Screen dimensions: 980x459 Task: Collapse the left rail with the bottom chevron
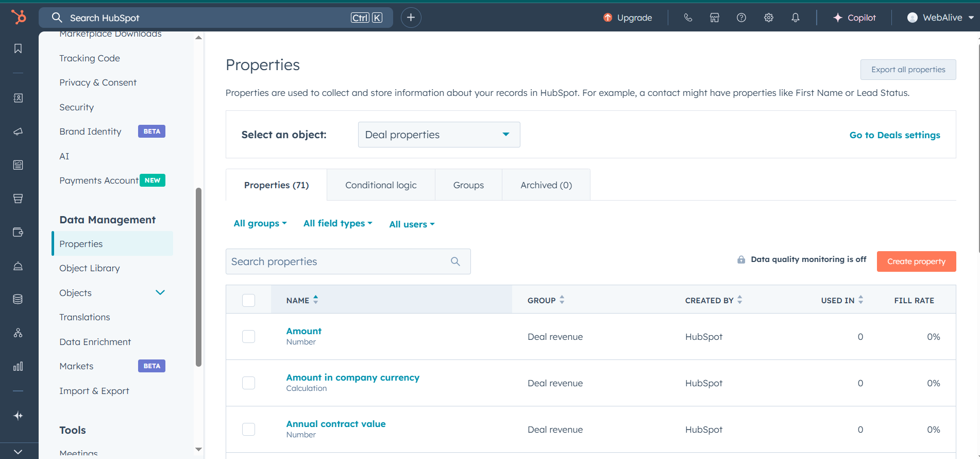18,451
